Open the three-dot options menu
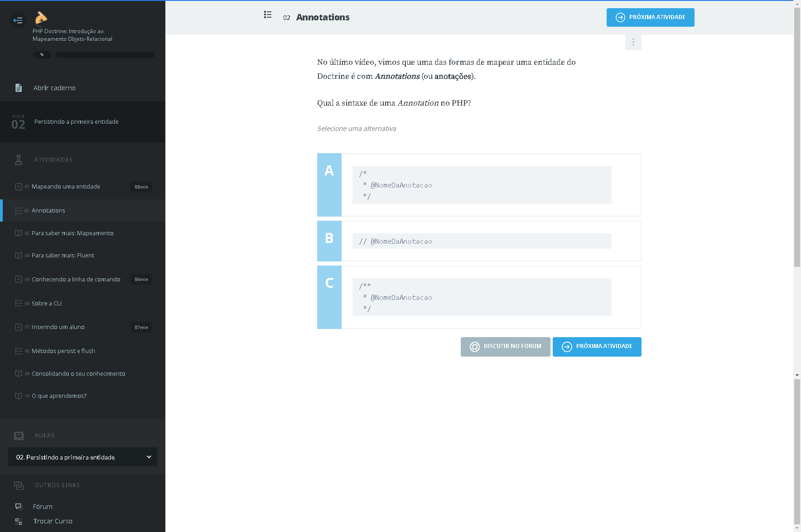The width and height of the screenshot is (801, 532). click(633, 42)
